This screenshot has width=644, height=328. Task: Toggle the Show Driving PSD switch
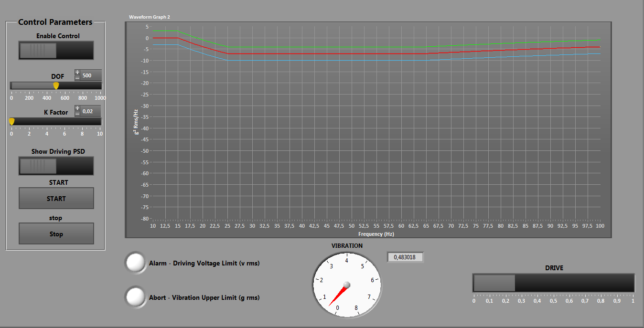(x=56, y=166)
